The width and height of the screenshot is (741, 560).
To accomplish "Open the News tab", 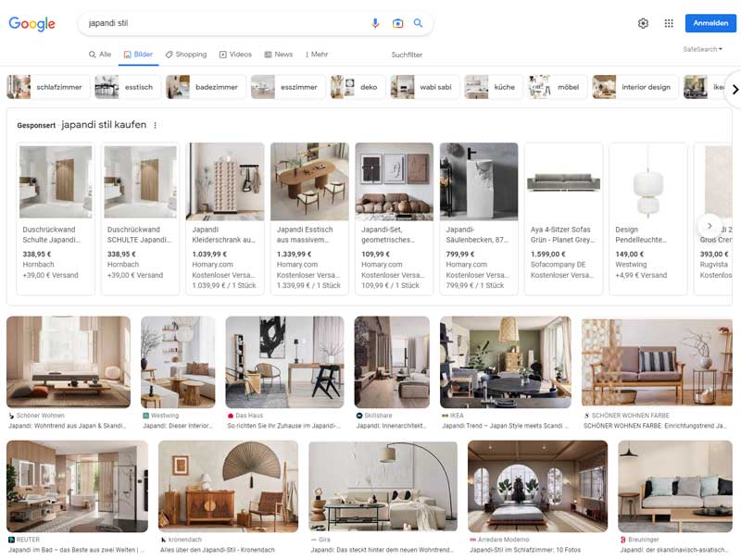I will pos(278,55).
